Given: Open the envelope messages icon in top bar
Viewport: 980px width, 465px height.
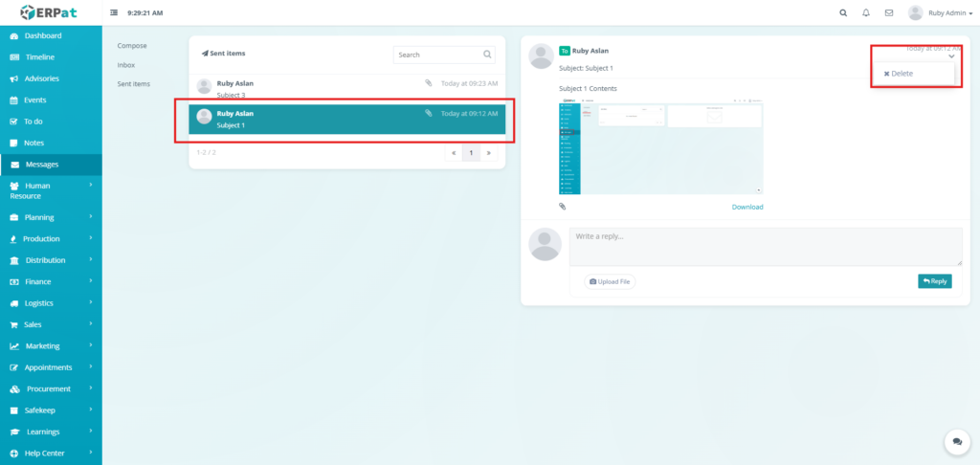Looking at the screenshot, I should [889, 12].
